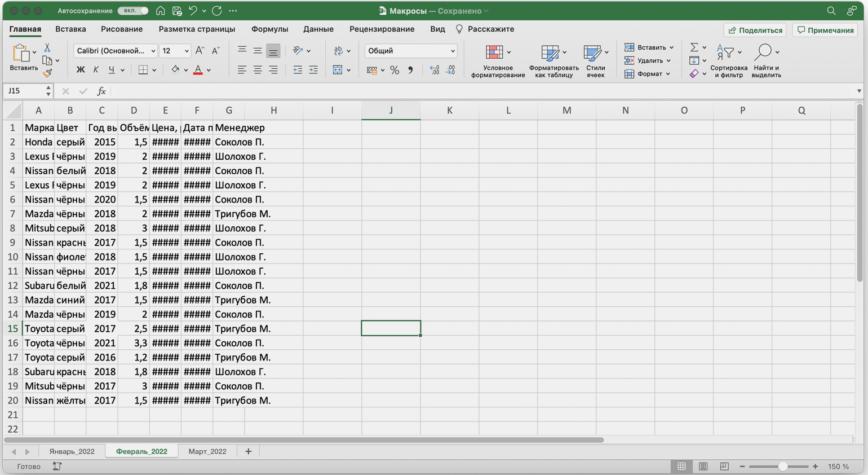
Task: Toggle the AutoSave switch
Action: 133,11
